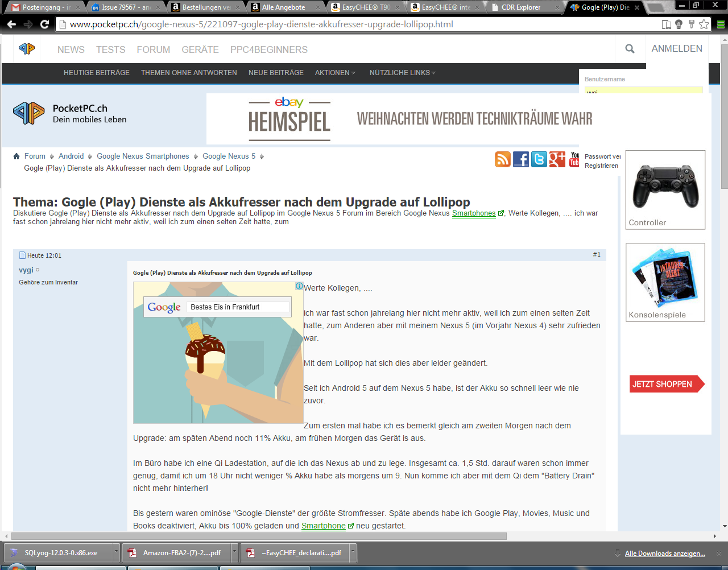The width and height of the screenshot is (728, 570).
Task: Switch to the Posteingang Gmail tab
Action: (x=44, y=7)
